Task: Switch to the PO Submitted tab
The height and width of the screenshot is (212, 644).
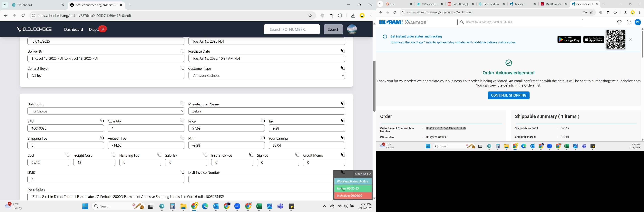Action: tap(430, 4)
